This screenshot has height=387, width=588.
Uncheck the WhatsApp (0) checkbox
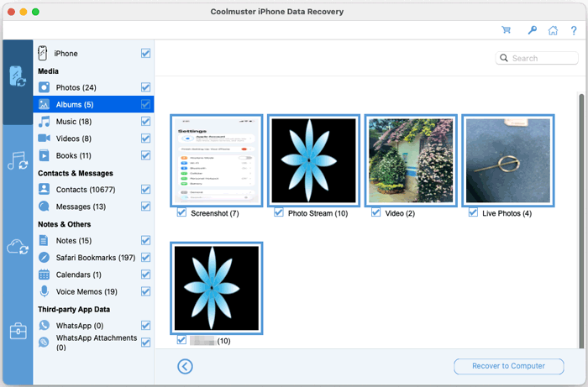pyautogui.click(x=146, y=325)
